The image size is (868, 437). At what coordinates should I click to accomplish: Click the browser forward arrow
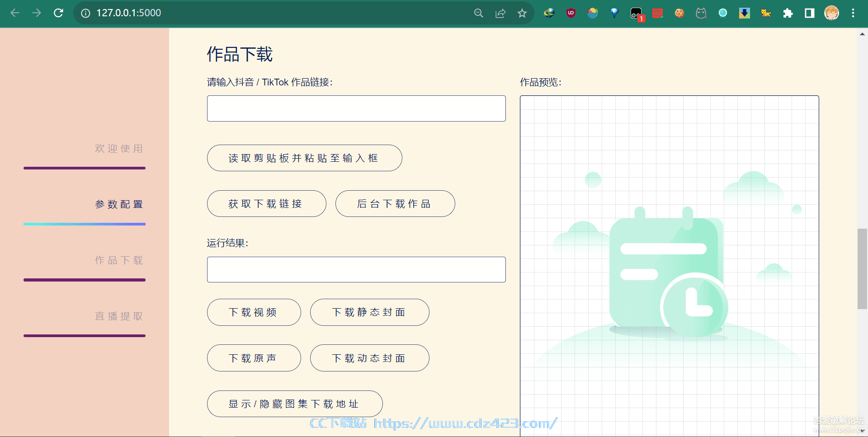(x=37, y=13)
